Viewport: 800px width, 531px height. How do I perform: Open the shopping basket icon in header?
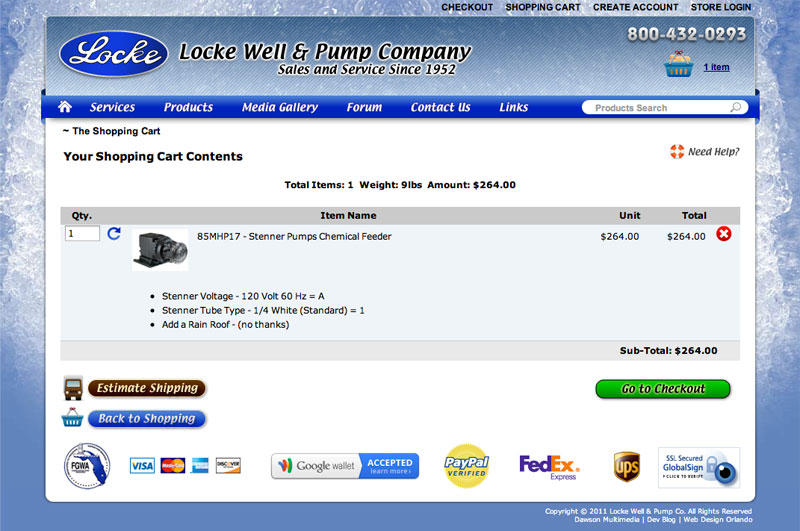[678, 64]
